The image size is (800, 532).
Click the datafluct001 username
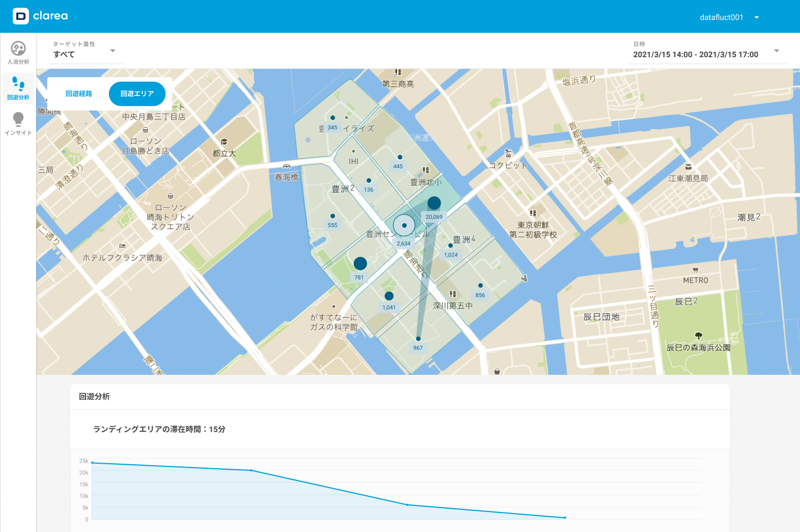(x=721, y=17)
